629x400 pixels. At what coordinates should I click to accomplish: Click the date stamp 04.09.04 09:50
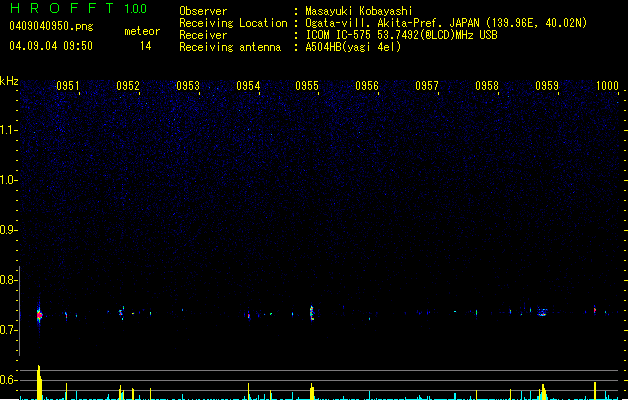pyautogui.click(x=51, y=46)
